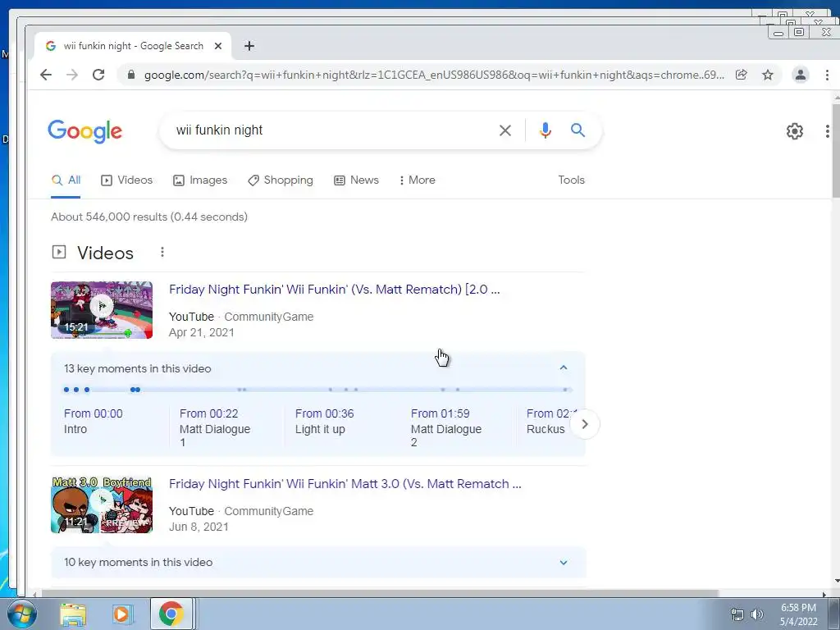Open the search Tools options

[571, 180]
